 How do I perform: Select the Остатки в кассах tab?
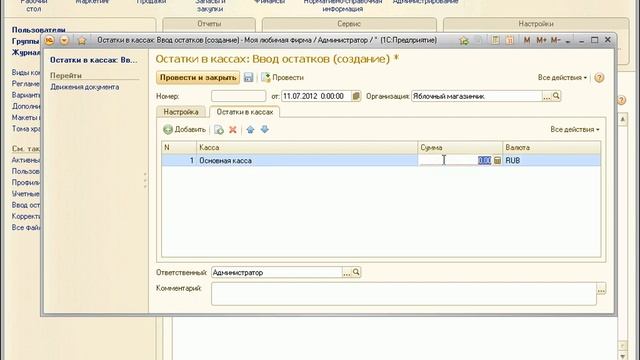(244, 112)
